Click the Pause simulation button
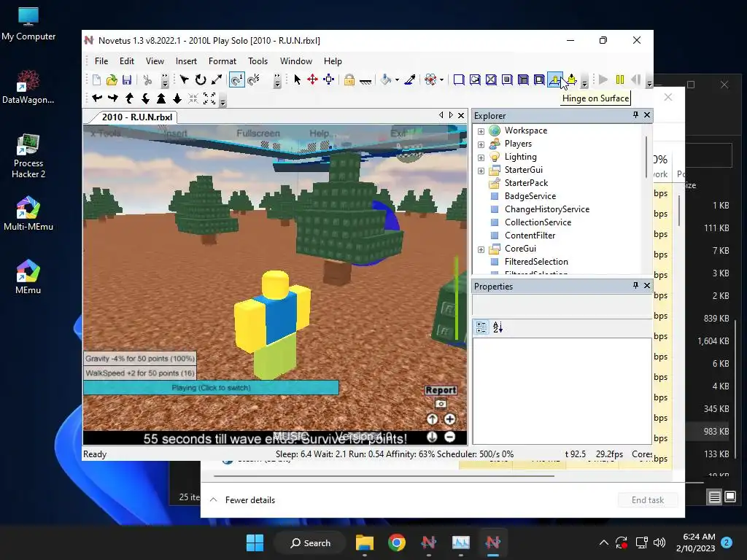 click(x=620, y=80)
